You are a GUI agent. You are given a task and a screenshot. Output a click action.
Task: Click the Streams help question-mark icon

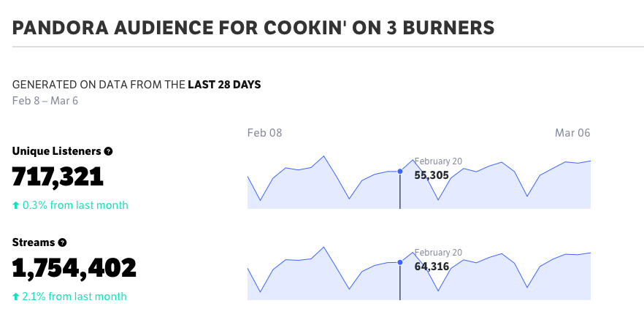(63, 242)
